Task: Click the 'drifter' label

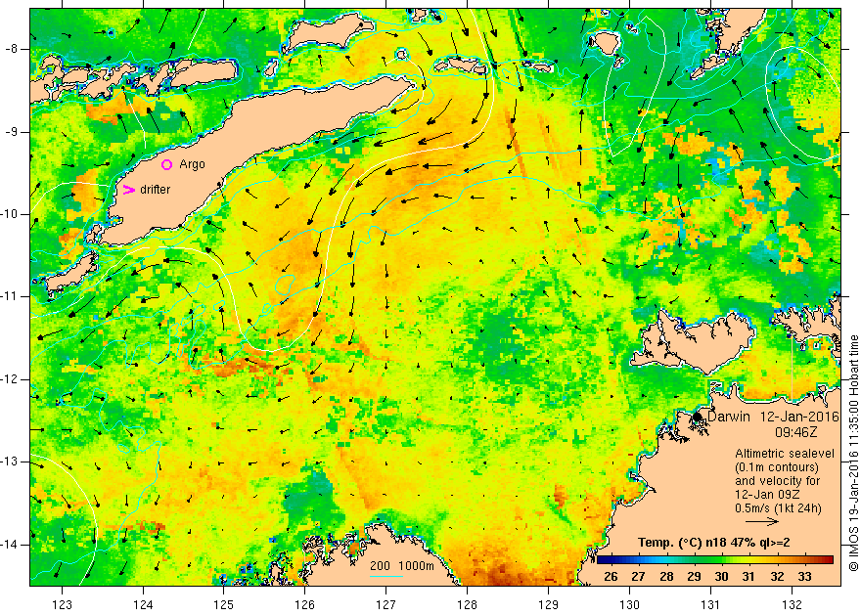Action: 156,190
